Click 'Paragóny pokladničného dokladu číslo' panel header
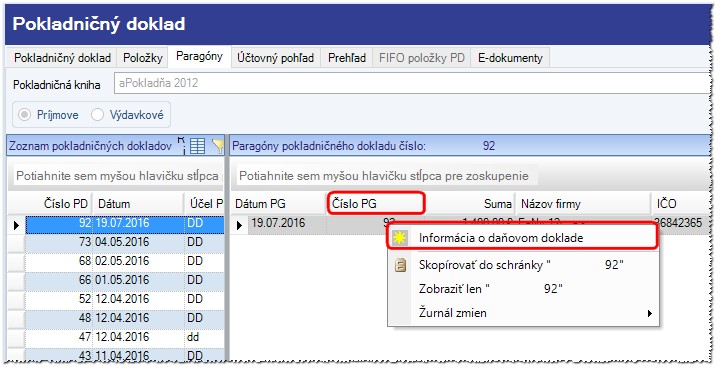Viewport: 722px width, 372px height. click(x=470, y=146)
